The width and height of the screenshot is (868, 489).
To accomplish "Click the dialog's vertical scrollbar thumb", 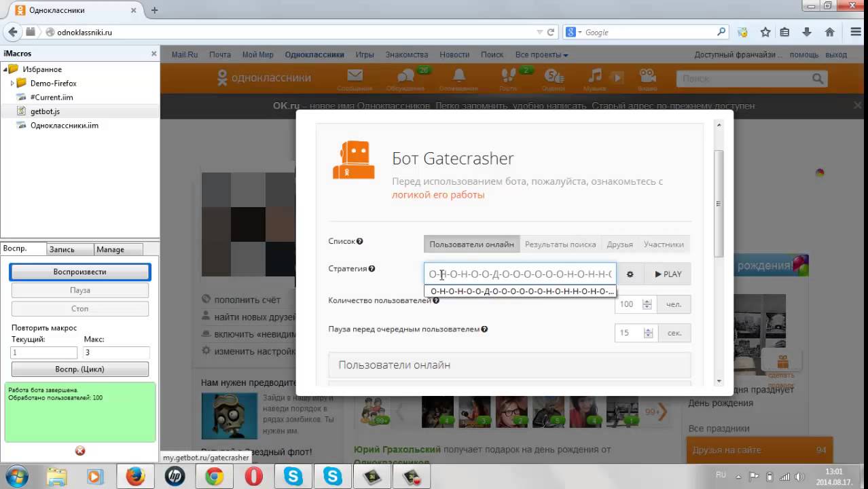I will pyautogui.click(x=719, y=203).
